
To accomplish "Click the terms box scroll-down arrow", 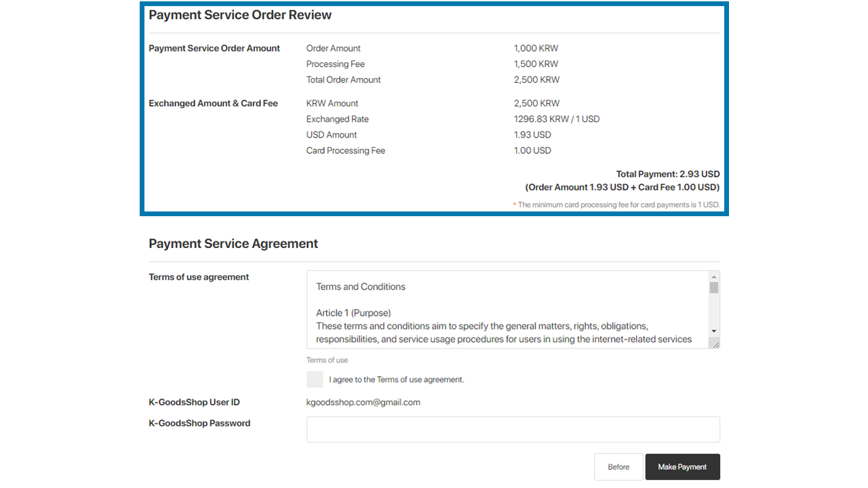I will click(x=714, y=331).
